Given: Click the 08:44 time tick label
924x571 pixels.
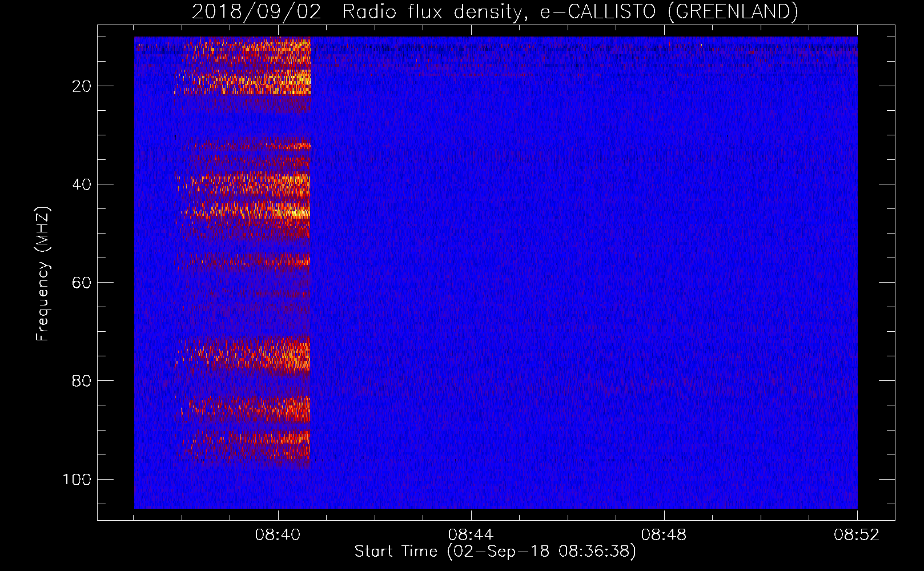Looking at the screenshot, I should (471, 535).
